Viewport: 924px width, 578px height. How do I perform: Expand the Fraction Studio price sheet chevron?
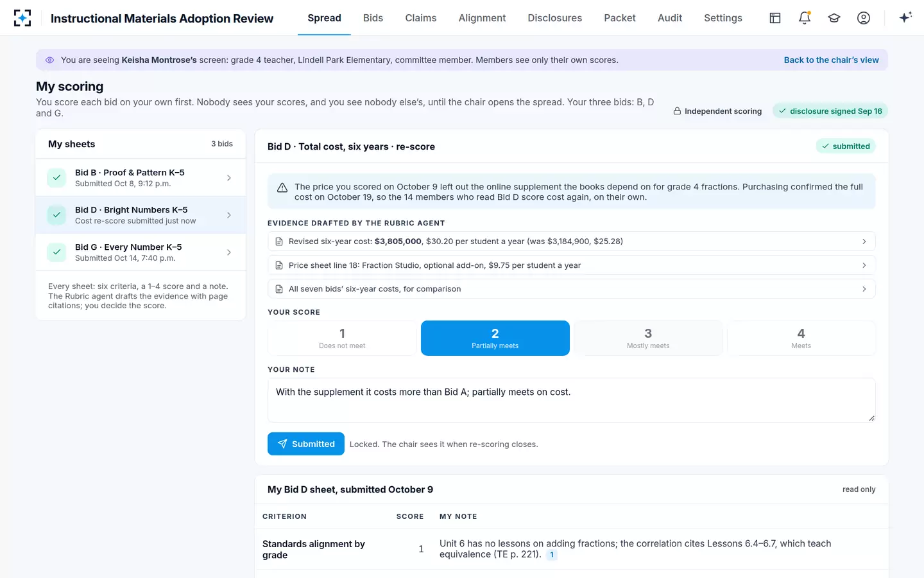[x=864, y=265]
